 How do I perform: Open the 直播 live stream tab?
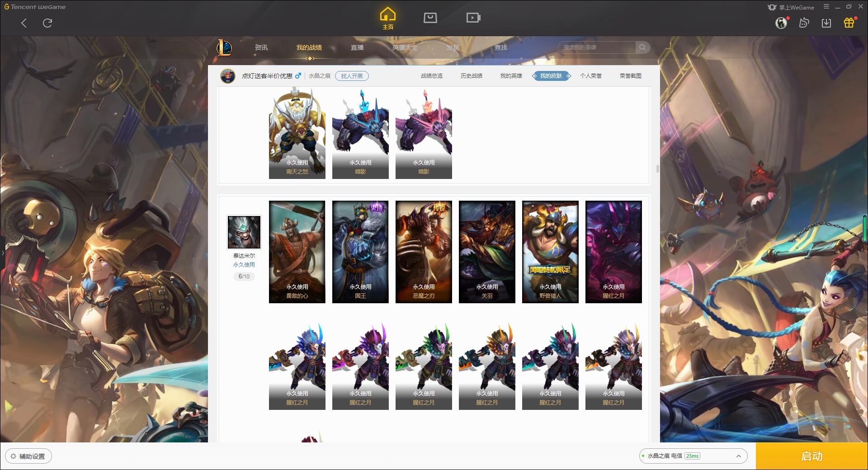(357, 47)
